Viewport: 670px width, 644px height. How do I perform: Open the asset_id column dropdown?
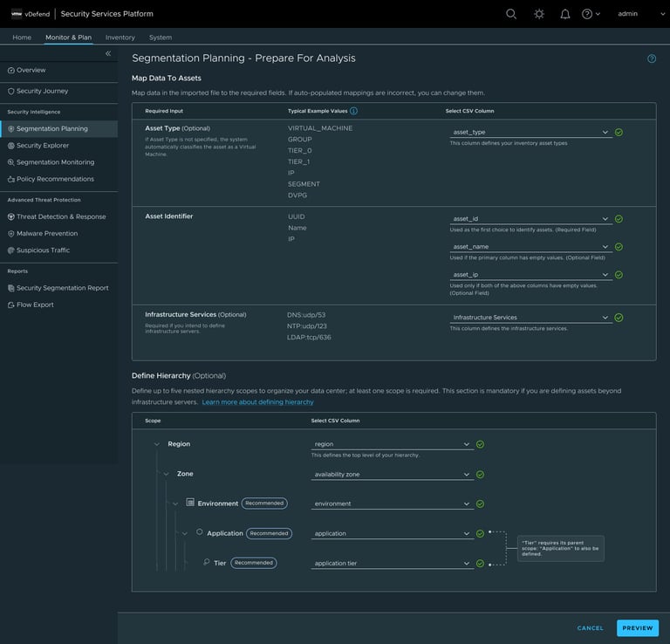[x=530, y=219]
